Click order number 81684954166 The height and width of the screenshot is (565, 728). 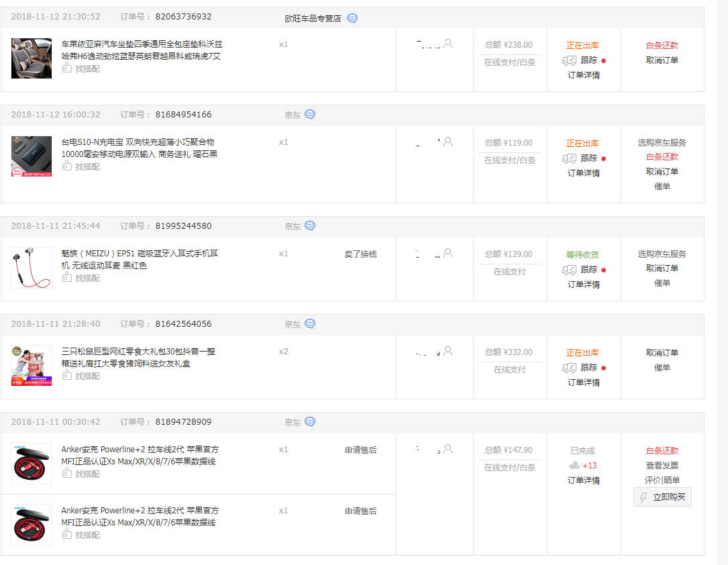point(183,115)
